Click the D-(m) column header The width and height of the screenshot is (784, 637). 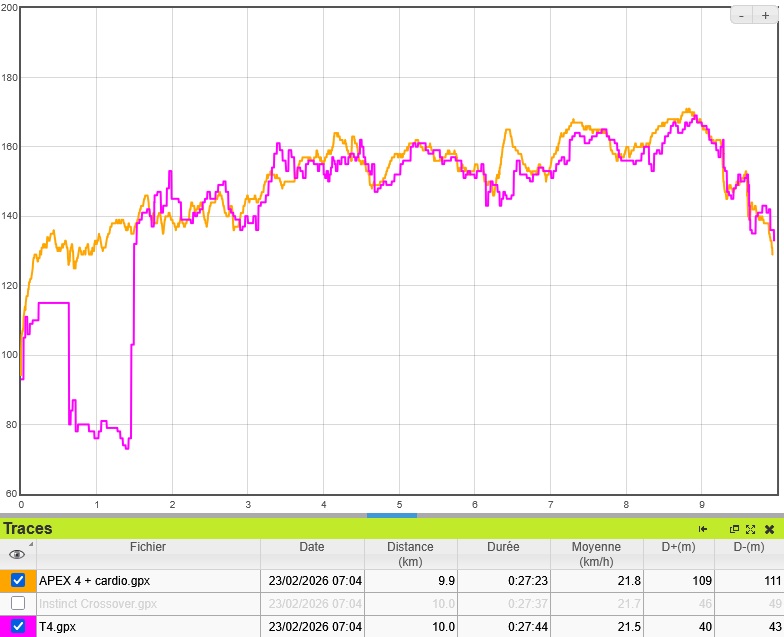click(748, 547)
